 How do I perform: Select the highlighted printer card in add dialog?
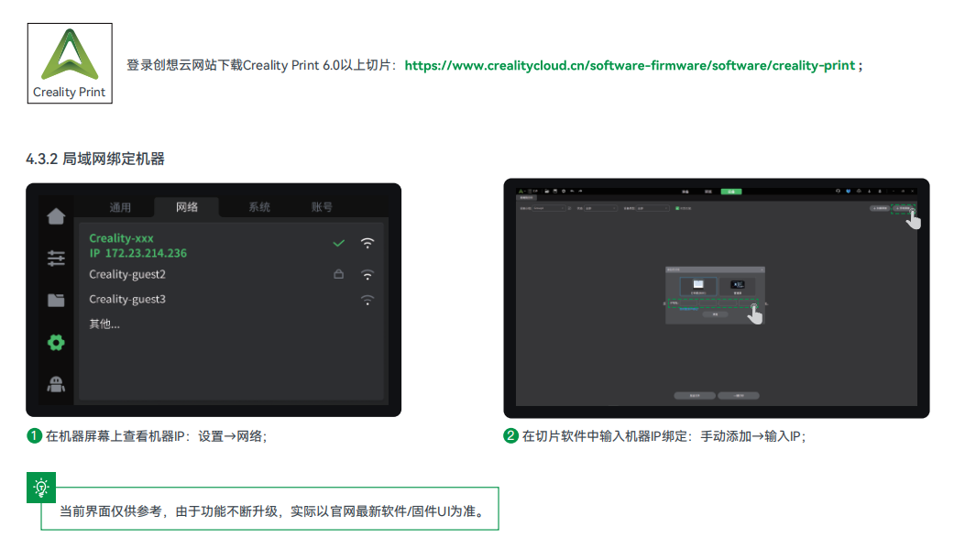click(x=698, y=286)
